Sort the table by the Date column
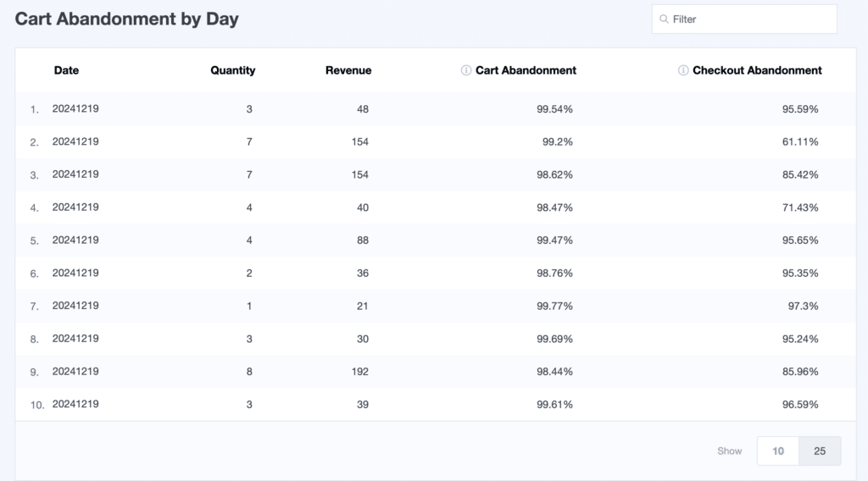The image size is (868, 481). coord(66,71)
